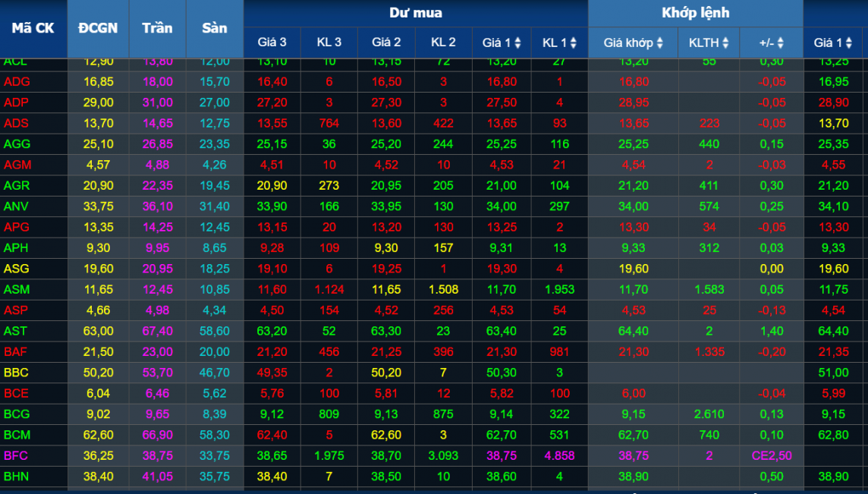Click the sort arrows beside Giá khớp
Viewport: 868px width, 494px height.
pos(660,43)
